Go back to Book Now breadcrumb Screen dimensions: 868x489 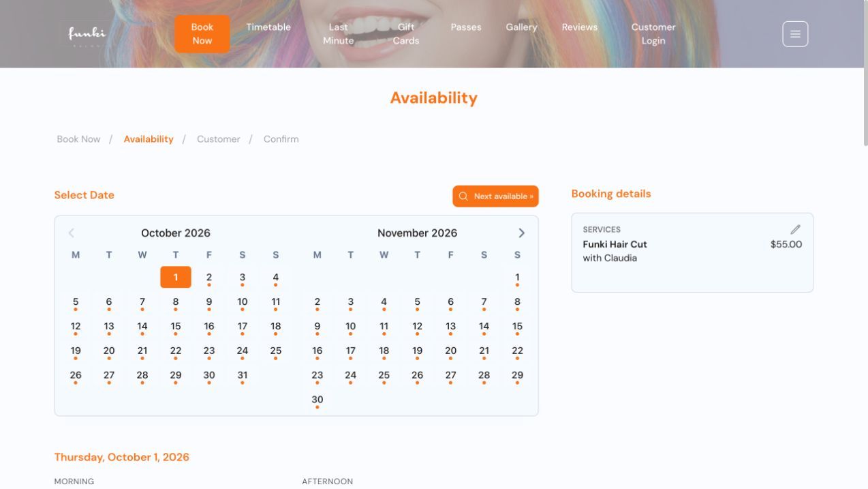(78, 139)
